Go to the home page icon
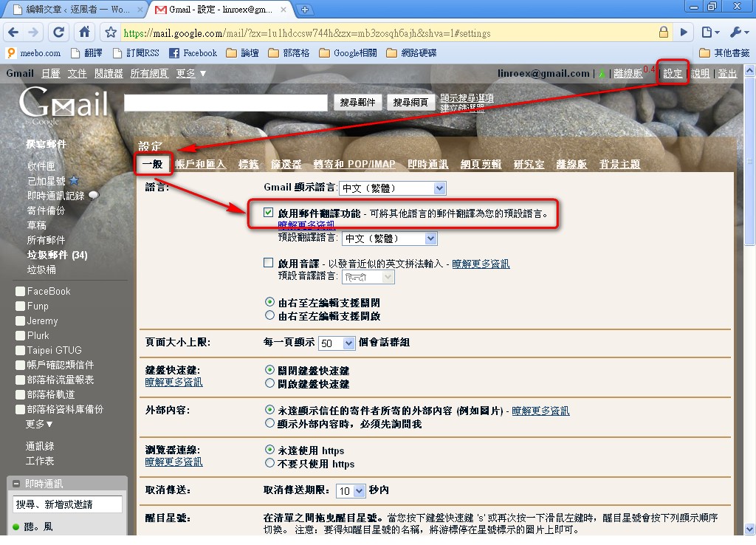Screen dimensions: 756x545 click(84, 32)
